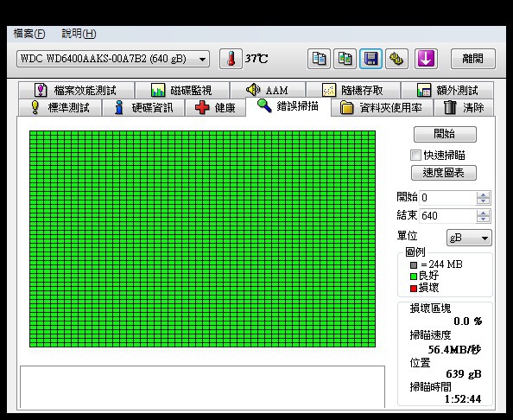
Task: Click the copy text to clipboard icon
Action: (319, 59)
